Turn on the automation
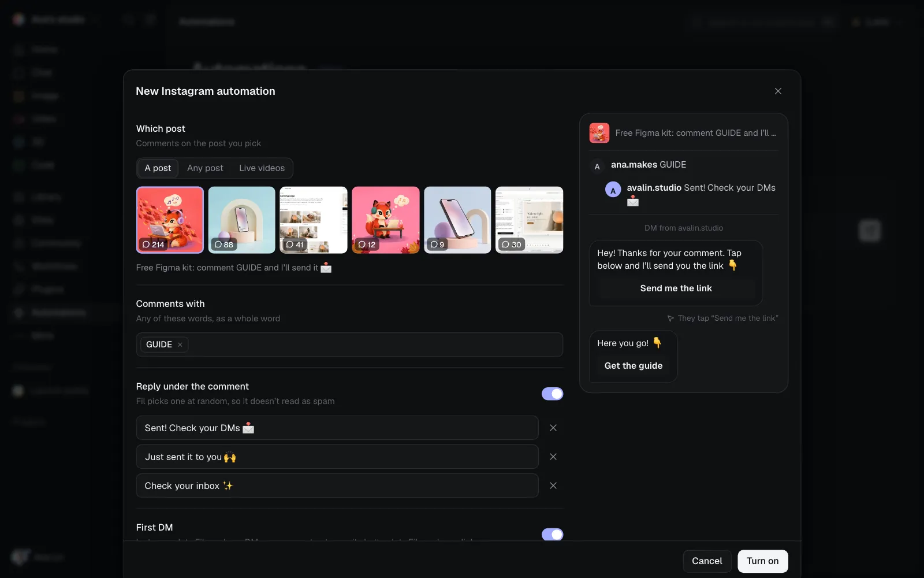The width and height of the screenshot is (924, 578). click(x=762, y=561)
